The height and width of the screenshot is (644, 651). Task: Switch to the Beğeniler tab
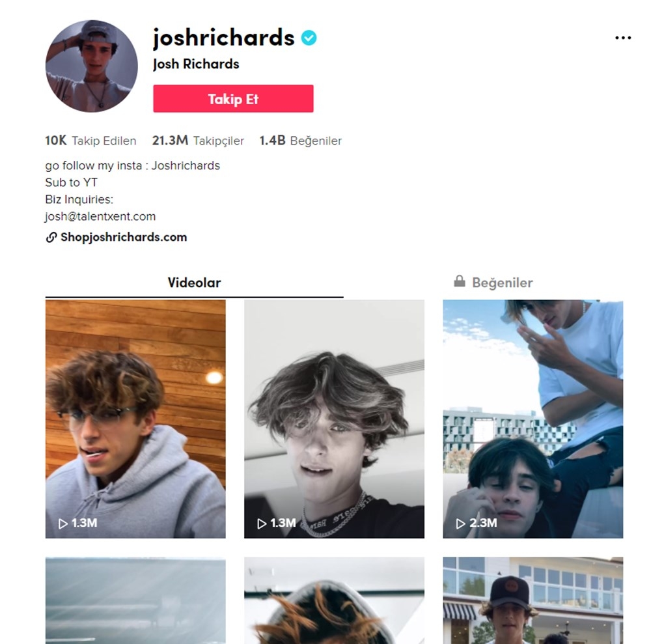pyautogui.click(x=493, y=283)
